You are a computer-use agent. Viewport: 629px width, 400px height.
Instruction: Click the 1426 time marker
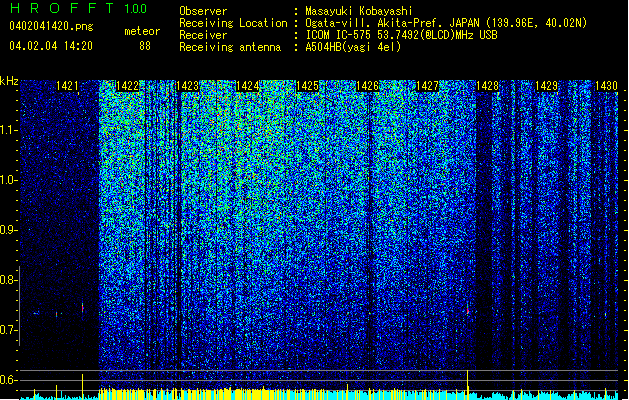367,86
